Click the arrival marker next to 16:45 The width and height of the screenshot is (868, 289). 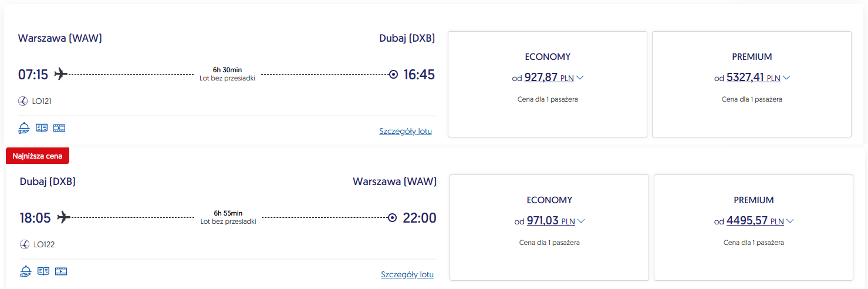click(393, 75)
